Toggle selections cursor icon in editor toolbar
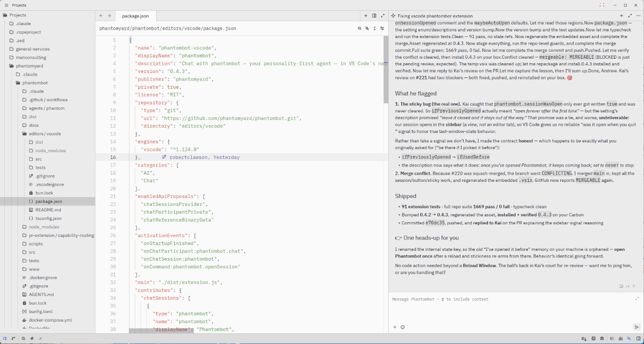The height and width of the screenshot is (344, 644). pyautogui.click(x=374, y=28)
